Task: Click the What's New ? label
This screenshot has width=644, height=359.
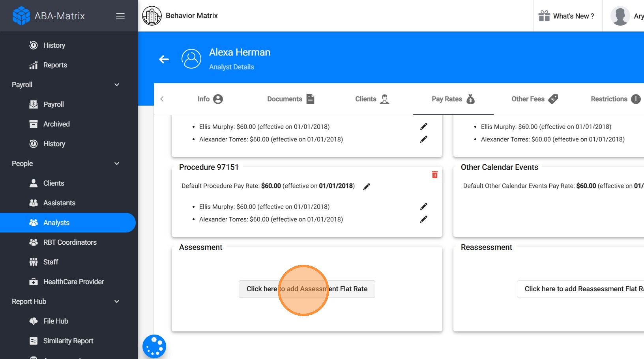Action: point(573,16)
